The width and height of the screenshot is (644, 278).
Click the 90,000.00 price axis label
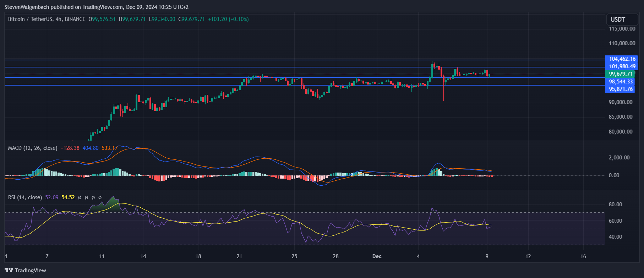[x=621, y=102]
